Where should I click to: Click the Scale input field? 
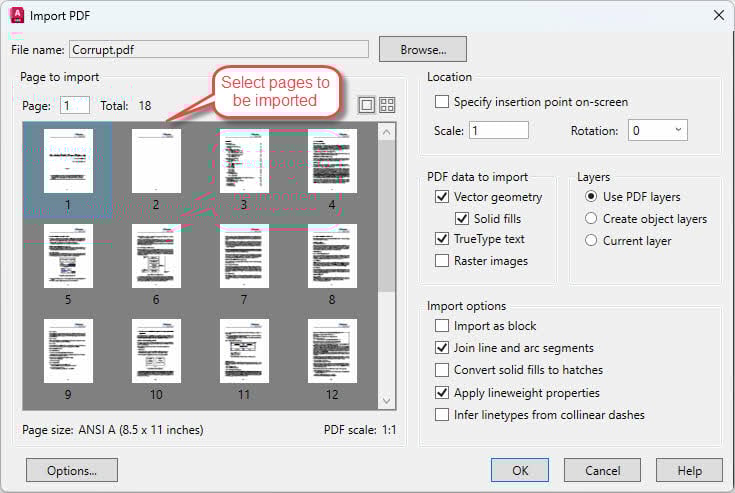tap(499, 130)
